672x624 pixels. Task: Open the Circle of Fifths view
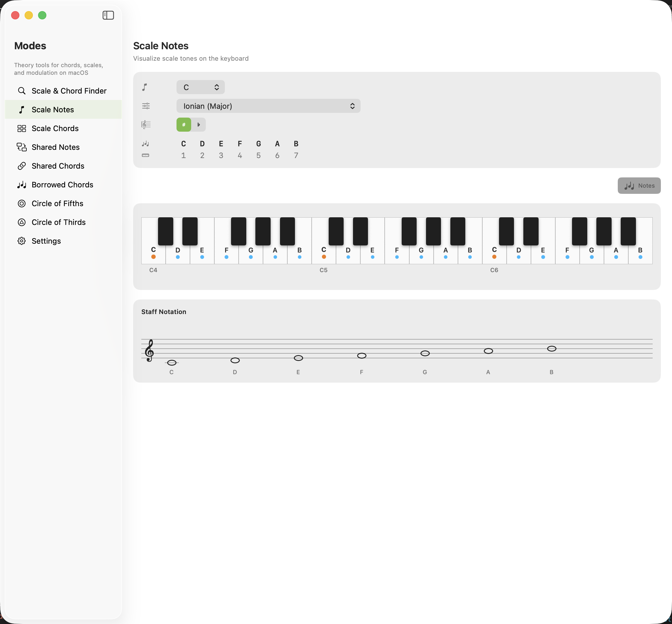tap(57, 203)
